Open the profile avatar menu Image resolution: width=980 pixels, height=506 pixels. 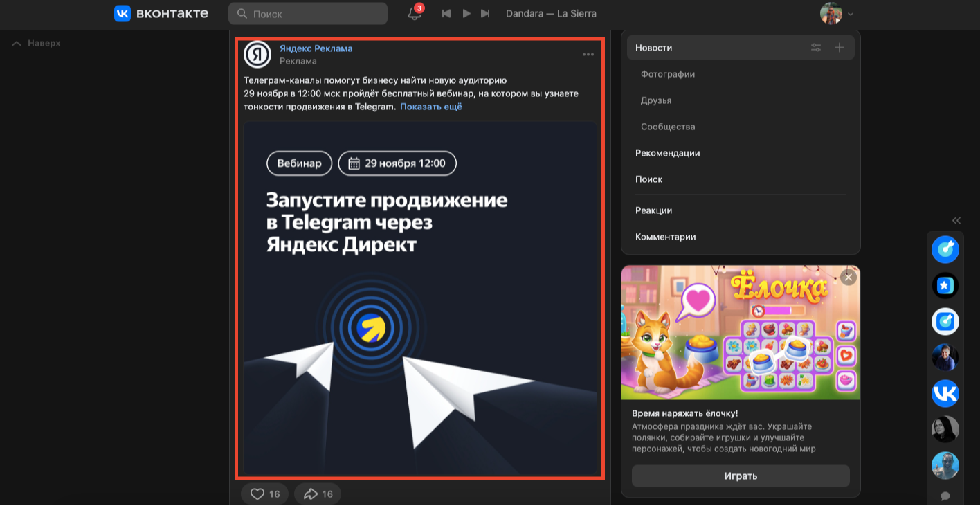tap(837, 14)
